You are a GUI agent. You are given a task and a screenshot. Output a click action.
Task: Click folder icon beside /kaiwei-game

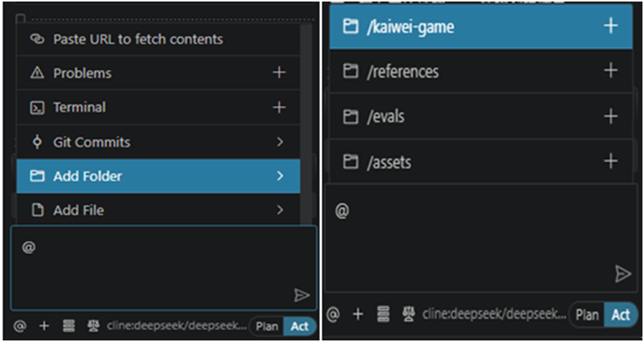coord(350,27)
